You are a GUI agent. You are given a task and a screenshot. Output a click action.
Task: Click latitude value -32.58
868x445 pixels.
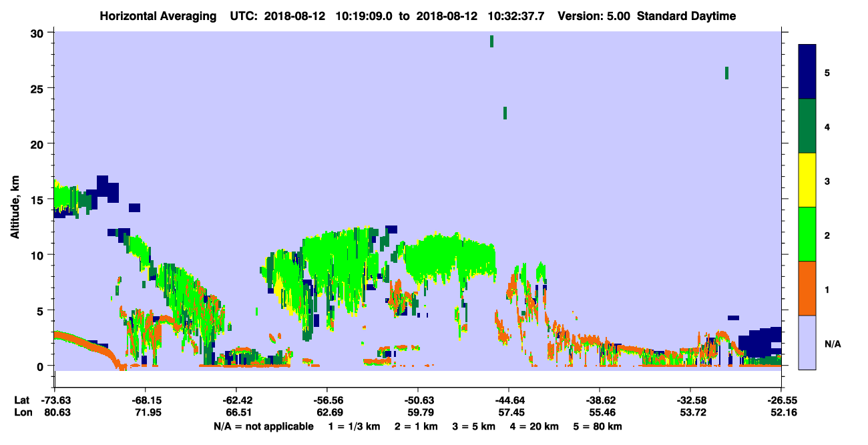click(x=690, y=400)
